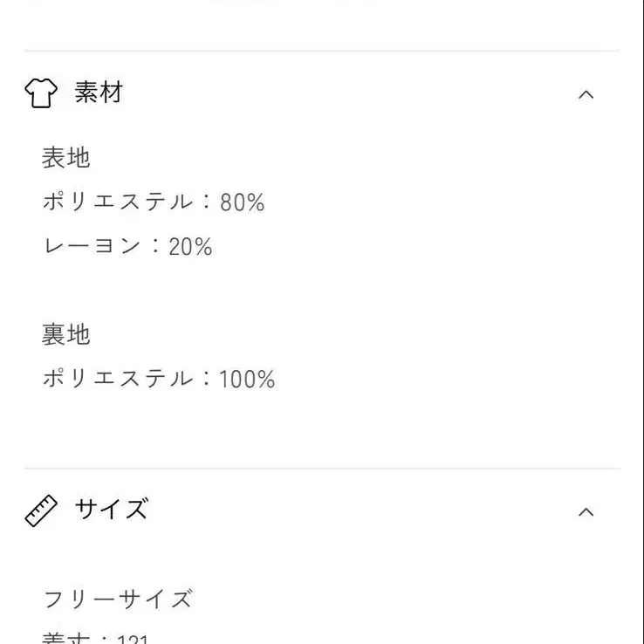The image size is (644, 644).
Task: Collapse the 素材 section with its chevron
Action: point(586,94)
